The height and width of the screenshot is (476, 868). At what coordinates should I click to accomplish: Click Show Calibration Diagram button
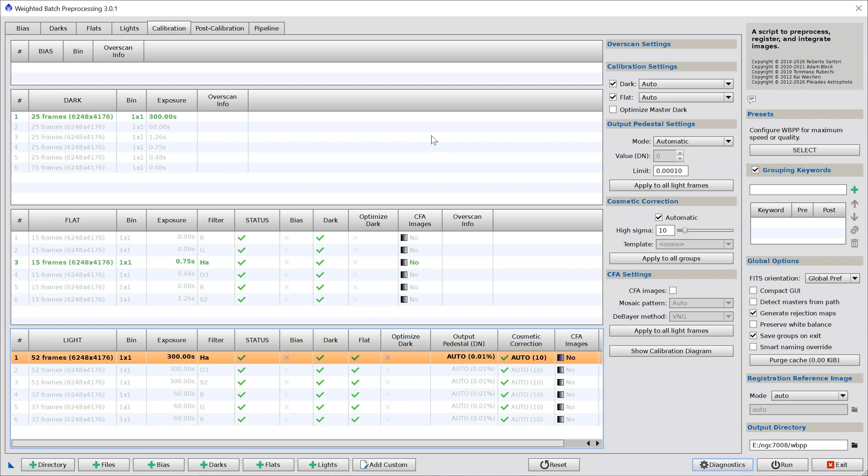point(671,351)
